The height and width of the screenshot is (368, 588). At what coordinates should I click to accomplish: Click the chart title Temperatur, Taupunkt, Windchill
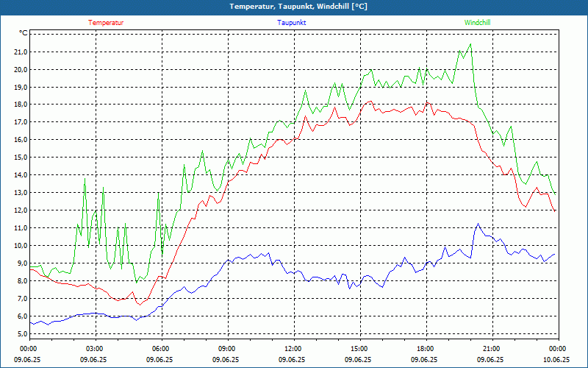coord(298,7)
